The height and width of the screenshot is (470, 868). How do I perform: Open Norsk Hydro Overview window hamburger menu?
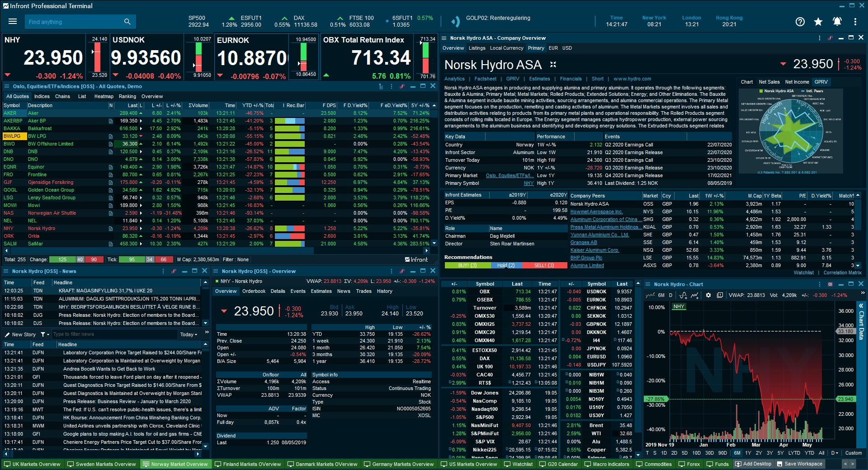coord(216,271)
